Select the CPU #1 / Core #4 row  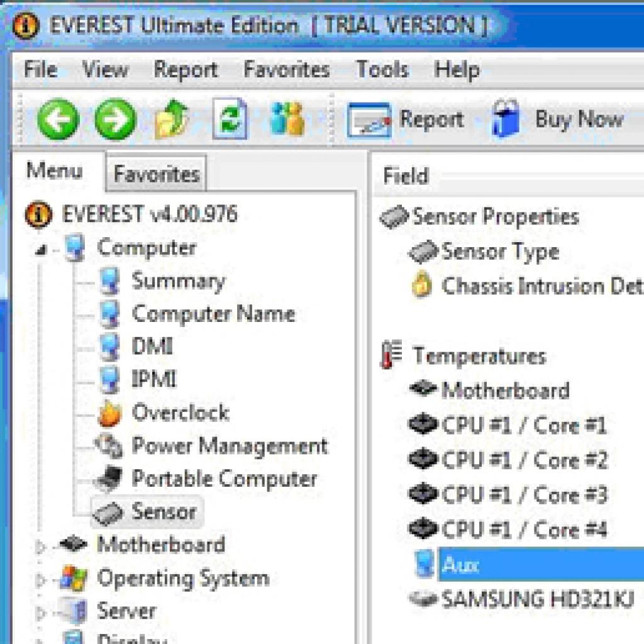click(x=525, y=530)
